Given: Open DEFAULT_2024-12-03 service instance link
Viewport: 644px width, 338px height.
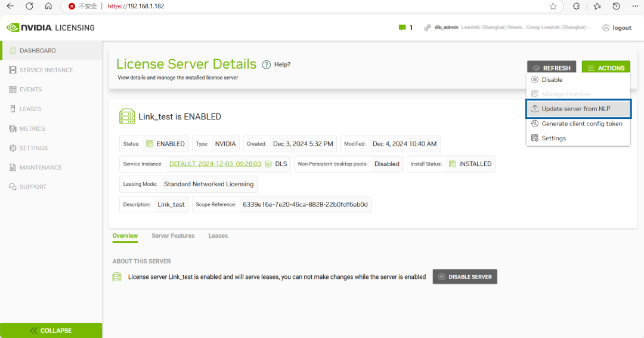Looking at the screenshot, I should 215,164.
